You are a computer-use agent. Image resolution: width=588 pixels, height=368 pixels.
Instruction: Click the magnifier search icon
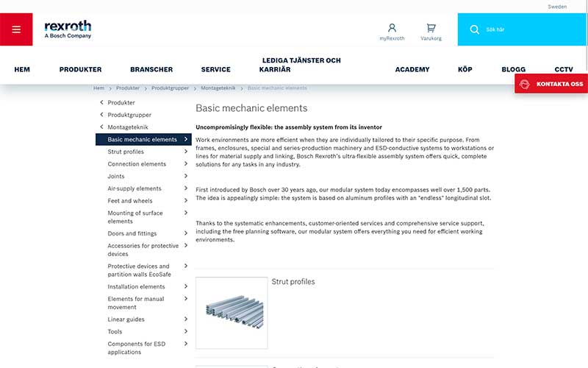474,29
